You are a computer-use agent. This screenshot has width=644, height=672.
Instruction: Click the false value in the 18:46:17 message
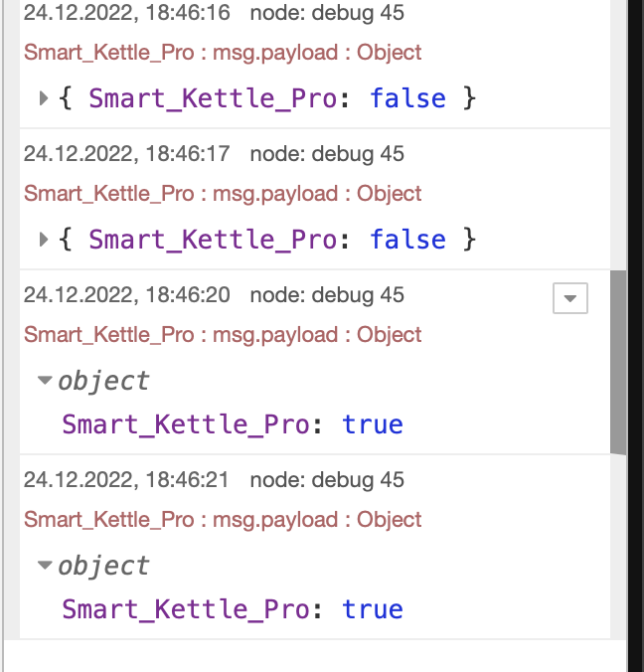pos(407,240)
